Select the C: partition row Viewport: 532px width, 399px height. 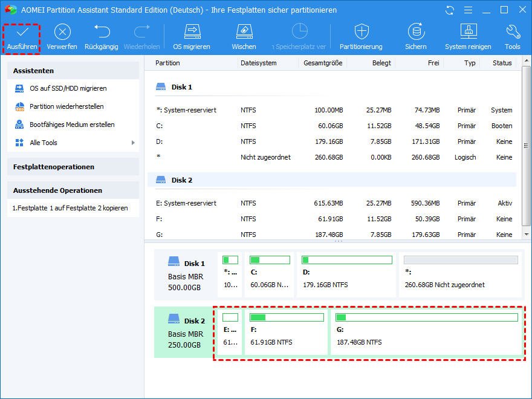pos(332,126)
